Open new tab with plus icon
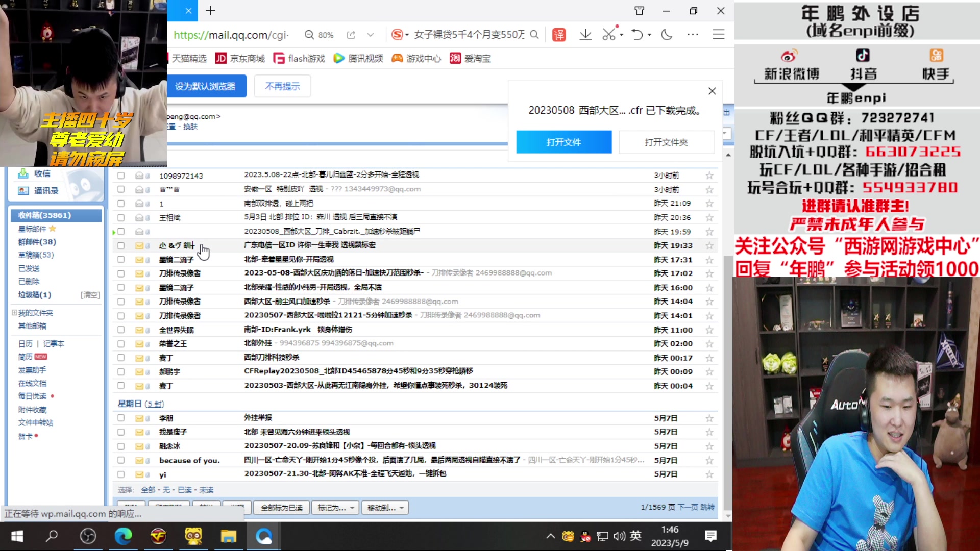The width and height of the screenshot is (980, 551). [x=211, y=11]
